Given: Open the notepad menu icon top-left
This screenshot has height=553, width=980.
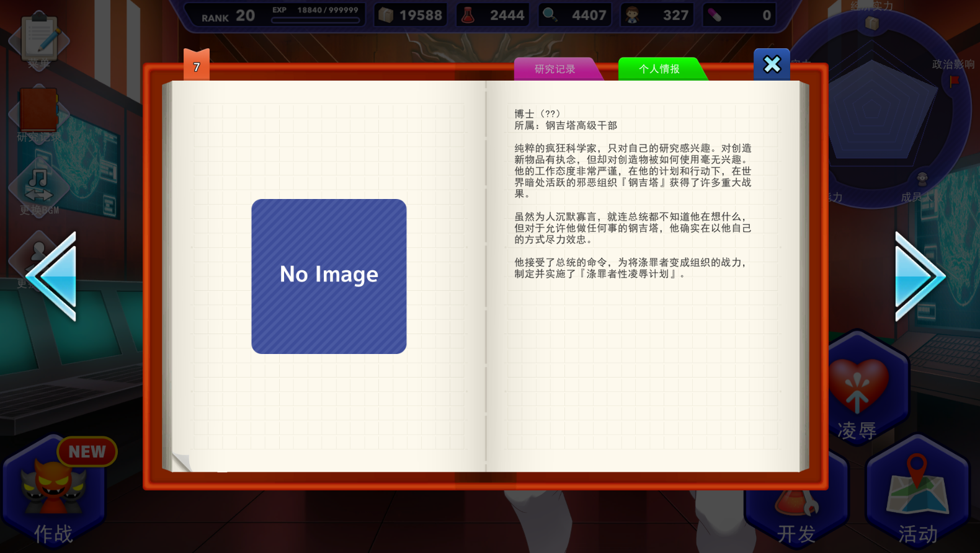Looking at the screenshot, I should click(39, 38).
